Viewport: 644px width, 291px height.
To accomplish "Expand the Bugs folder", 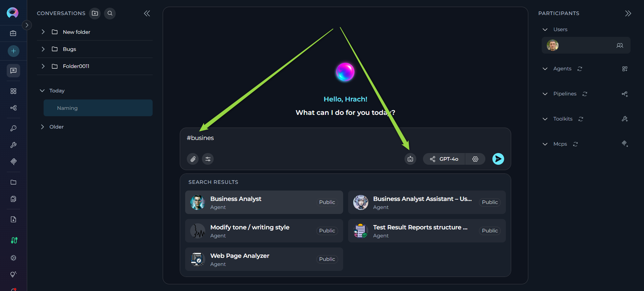I will pyautogui.click(x=43, y=49).
